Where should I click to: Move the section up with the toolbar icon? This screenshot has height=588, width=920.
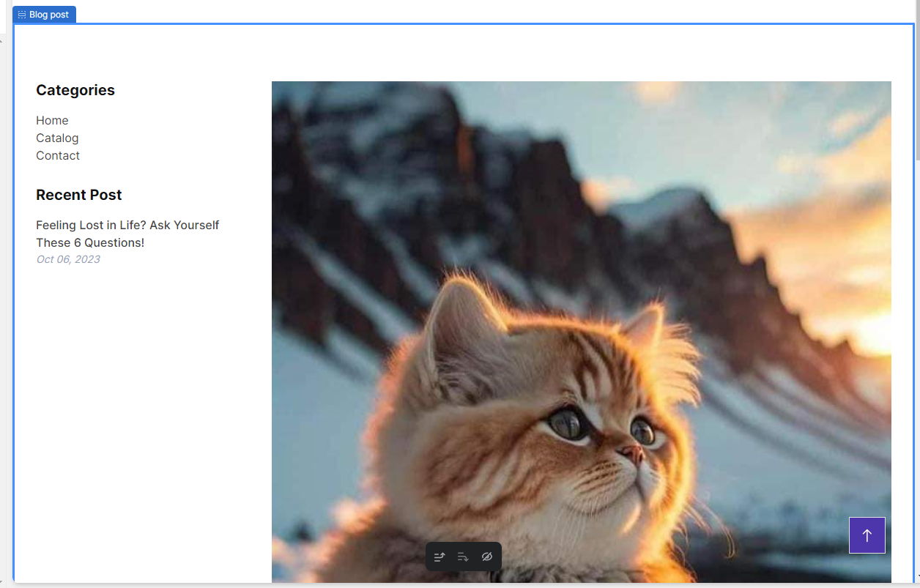pos(439,557)
